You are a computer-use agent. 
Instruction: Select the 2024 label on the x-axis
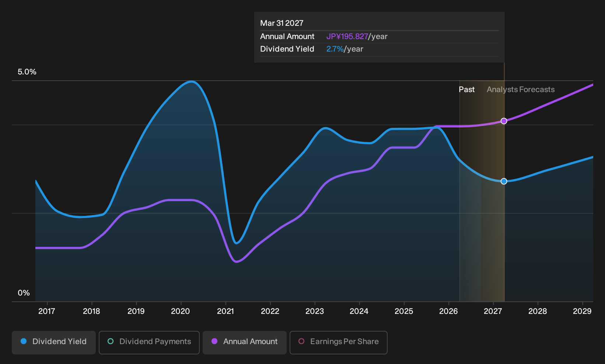pos(359,311)
